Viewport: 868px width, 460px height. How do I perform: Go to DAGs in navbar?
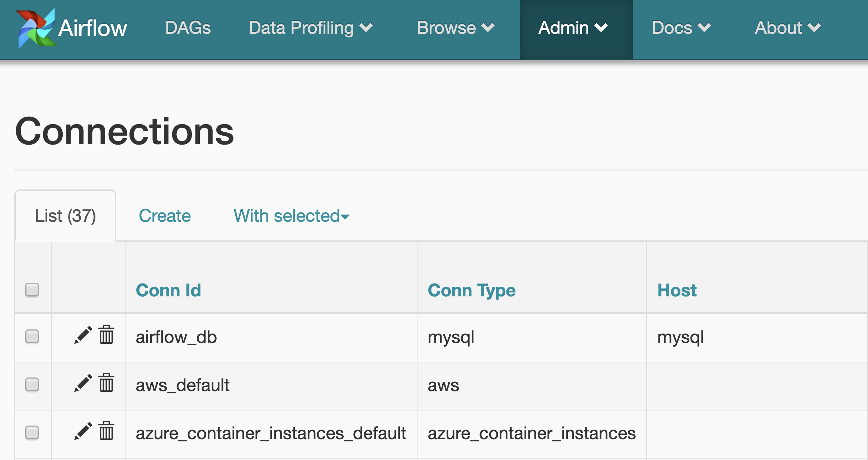tap(188, 28)
